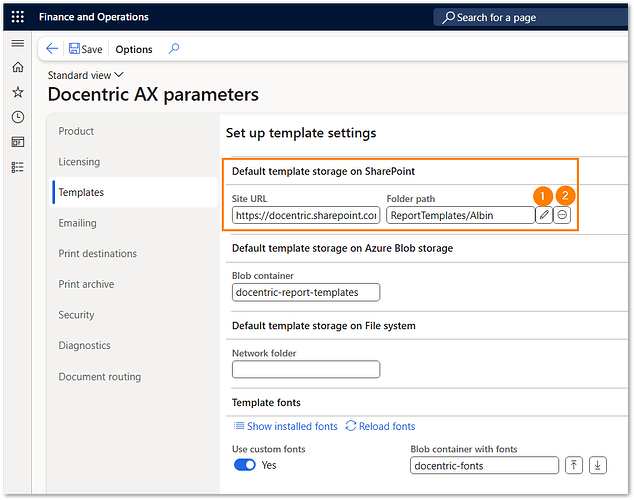This screenshot has height=500, width=634.
Task: Go to Home in the sidebar
Action: pos(17,67)
